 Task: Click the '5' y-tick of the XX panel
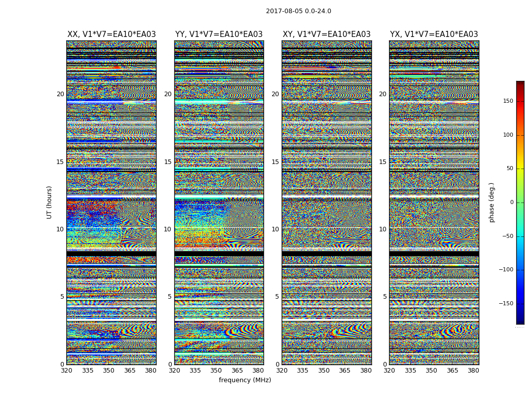(62, 297)
